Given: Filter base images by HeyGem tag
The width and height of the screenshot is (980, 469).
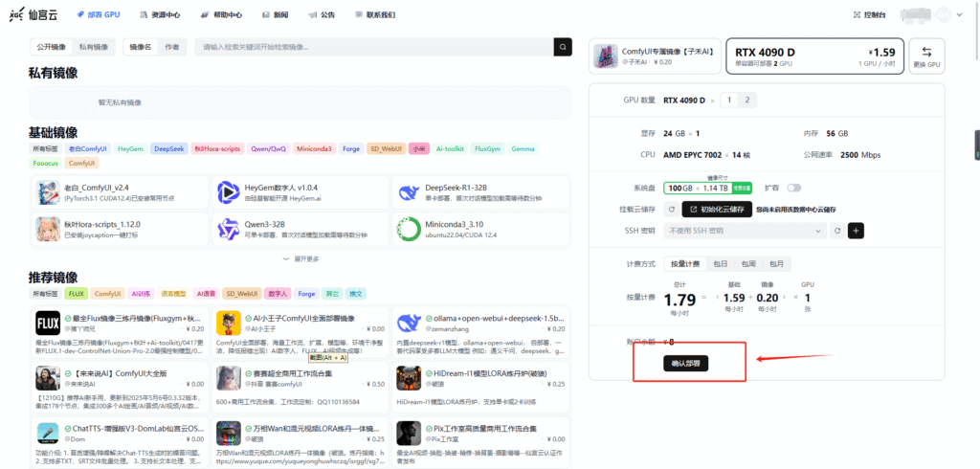Looking at the screenshot, I should tap(130, 148).
